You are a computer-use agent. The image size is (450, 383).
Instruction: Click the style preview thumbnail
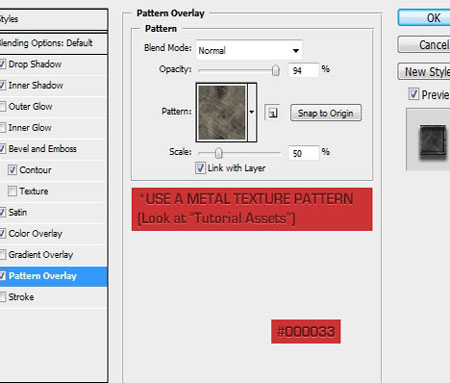433,142
